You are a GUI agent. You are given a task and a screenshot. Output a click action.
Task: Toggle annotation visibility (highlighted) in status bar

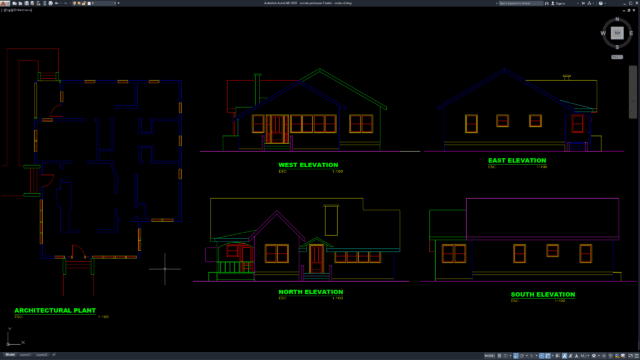[564, 356]
